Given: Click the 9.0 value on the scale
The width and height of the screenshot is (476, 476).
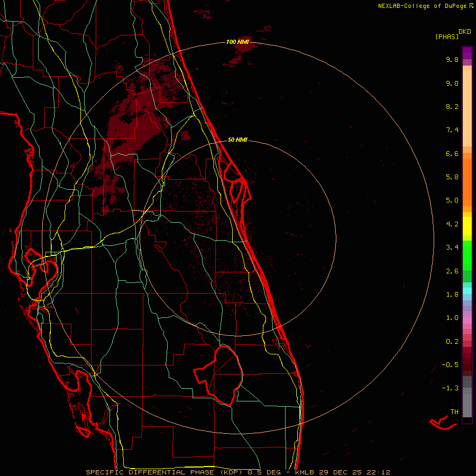Looking at the screenshot, I should (x=452, y=83).
